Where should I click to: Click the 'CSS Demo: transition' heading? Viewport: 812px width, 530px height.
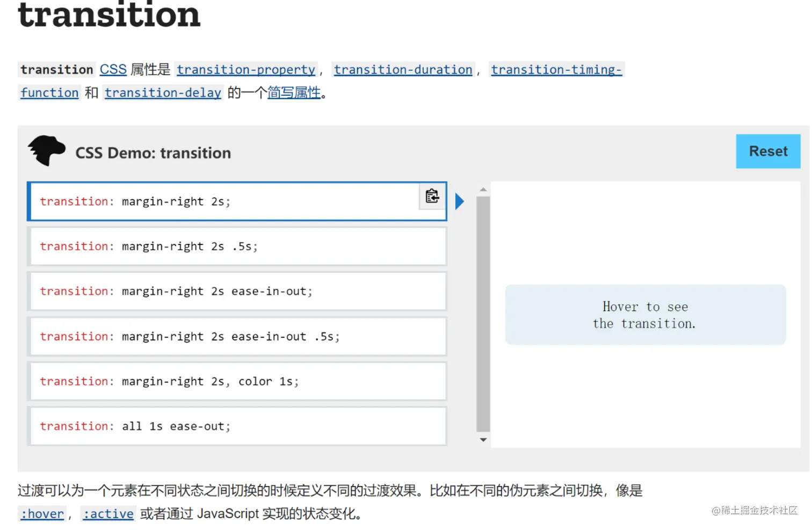coord(153,153)
